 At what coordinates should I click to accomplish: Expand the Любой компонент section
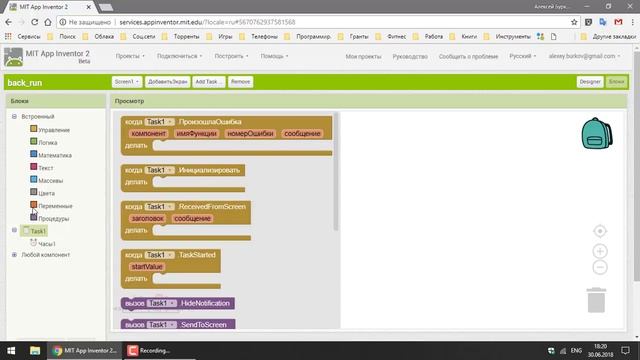[14, 255]
